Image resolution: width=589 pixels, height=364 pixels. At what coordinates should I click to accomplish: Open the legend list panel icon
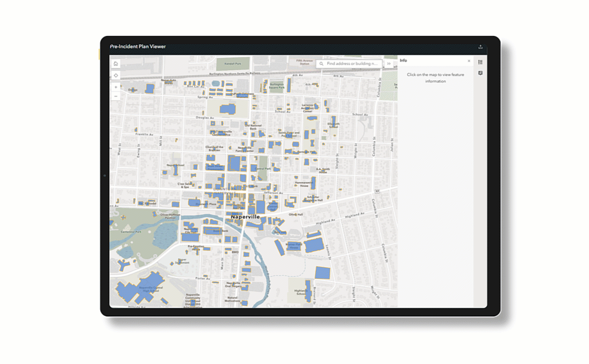click(x=480, y=62)
